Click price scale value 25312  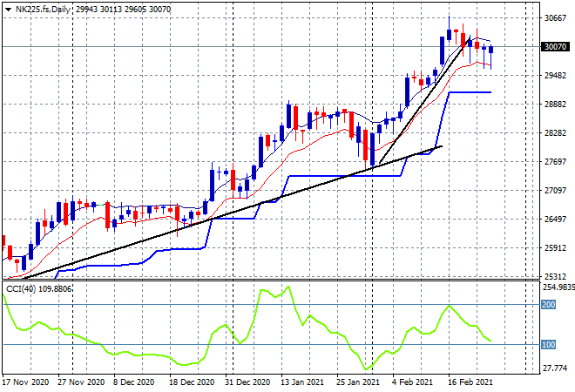(x=556, y=276)
